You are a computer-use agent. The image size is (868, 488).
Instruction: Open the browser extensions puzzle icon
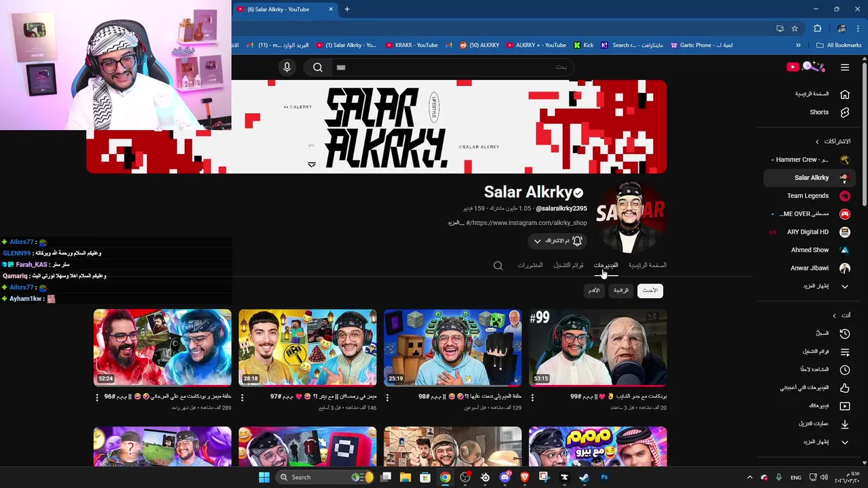coord(817,28)
